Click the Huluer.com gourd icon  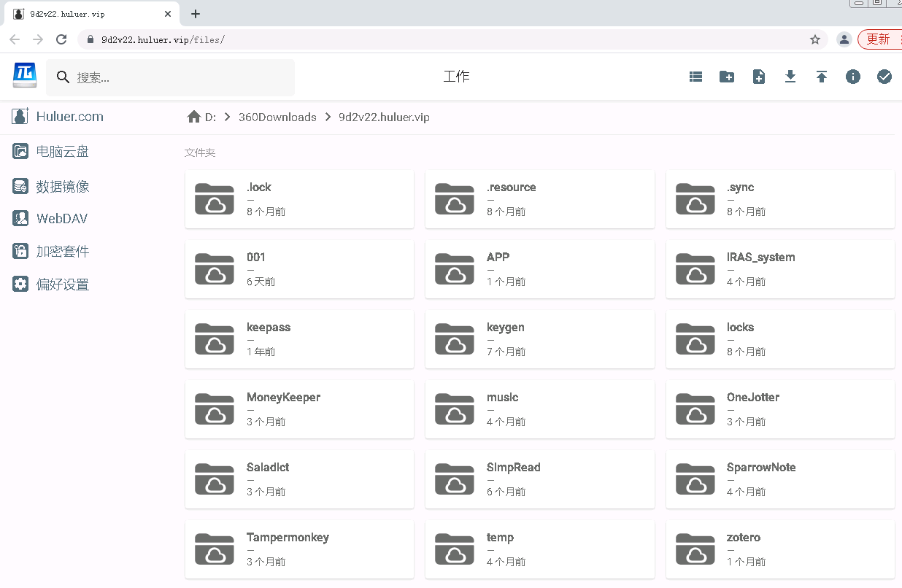click(x=20, y=116)
